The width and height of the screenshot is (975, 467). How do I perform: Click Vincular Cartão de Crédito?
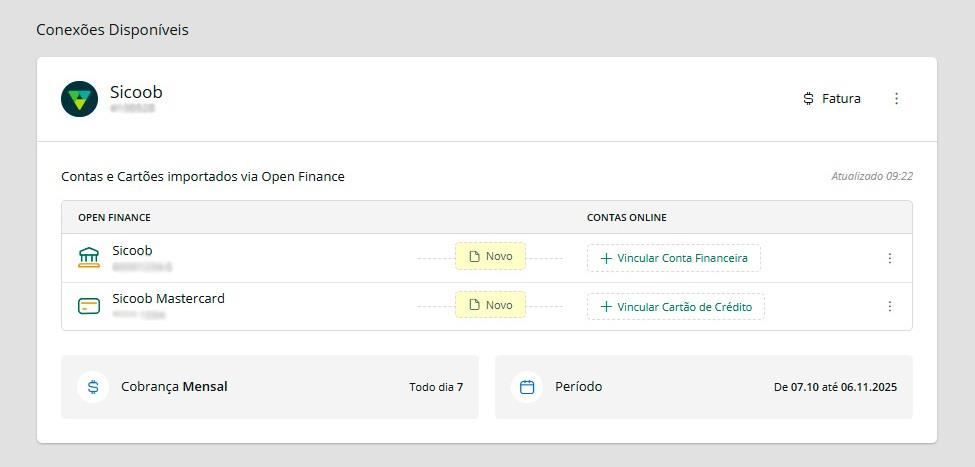pos(676,307)
